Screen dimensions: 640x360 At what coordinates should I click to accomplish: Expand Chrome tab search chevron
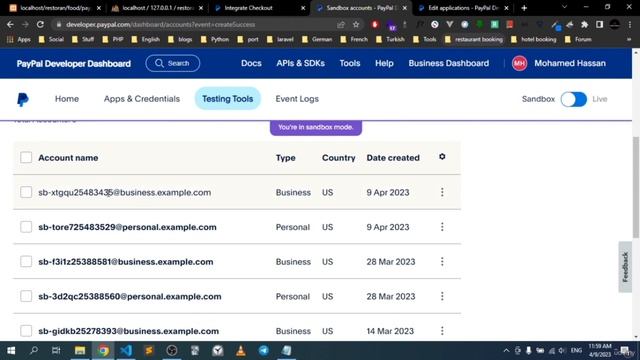[x=564, y=7]
